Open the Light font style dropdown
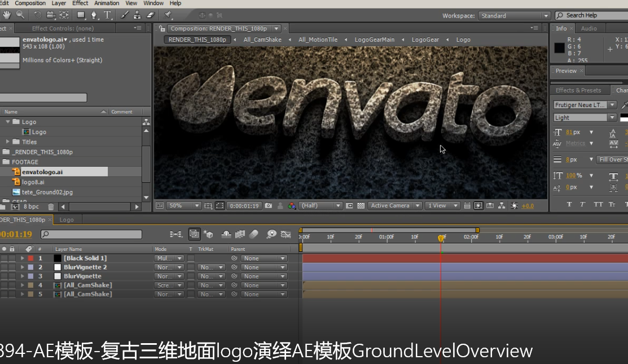 tap(585, 118)
